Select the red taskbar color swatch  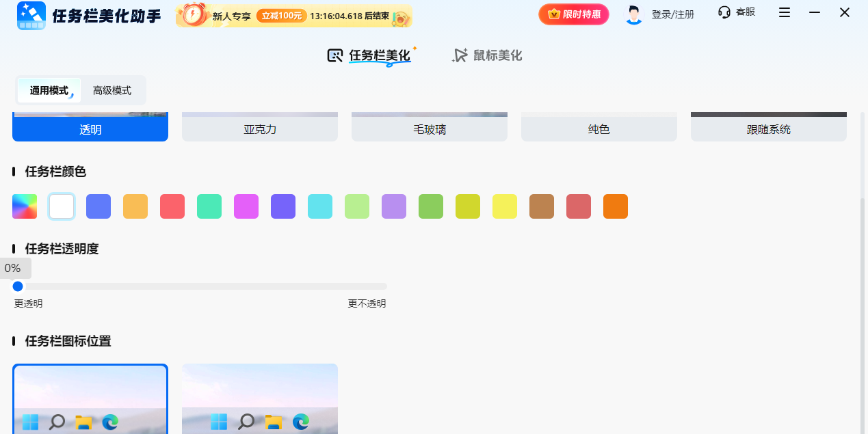pos(172,206)
